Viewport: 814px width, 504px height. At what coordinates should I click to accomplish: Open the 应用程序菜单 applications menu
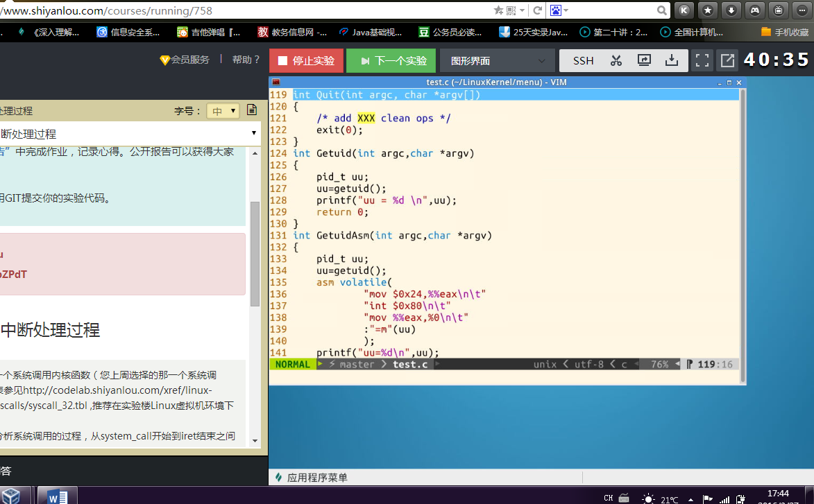(312, 478)
